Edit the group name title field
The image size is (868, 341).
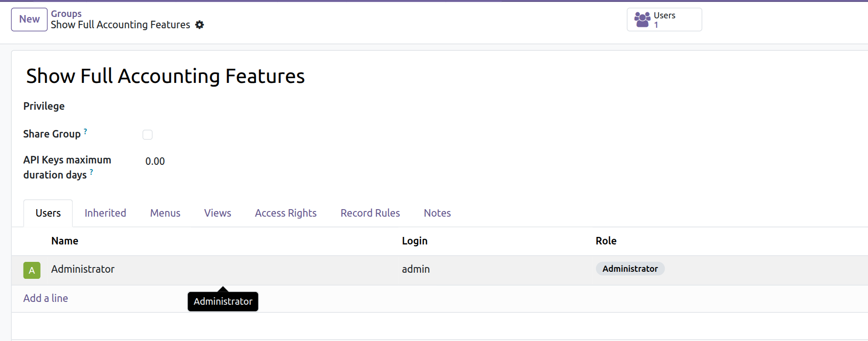pyautogui.click(x=165, y=76)
